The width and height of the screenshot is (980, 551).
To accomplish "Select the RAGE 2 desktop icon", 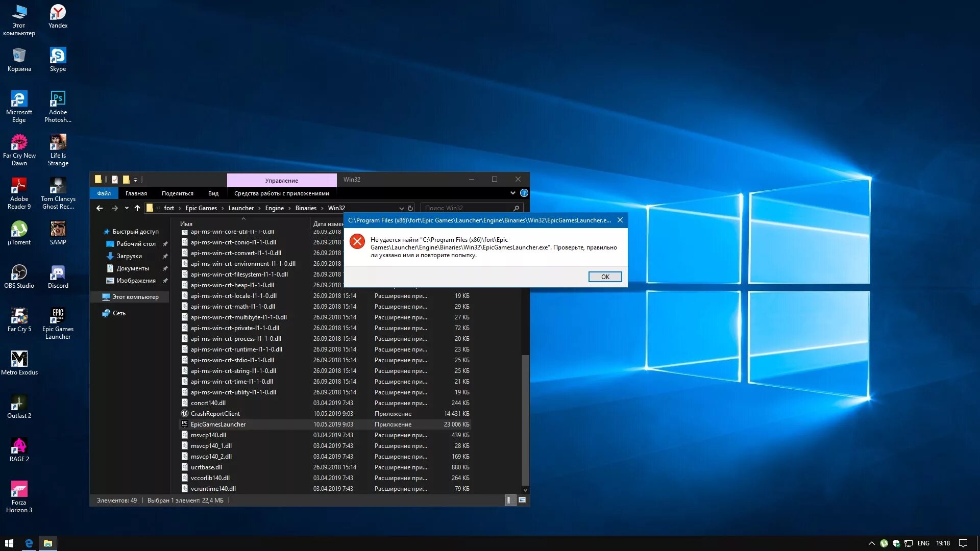I will [x=19, y=450].
